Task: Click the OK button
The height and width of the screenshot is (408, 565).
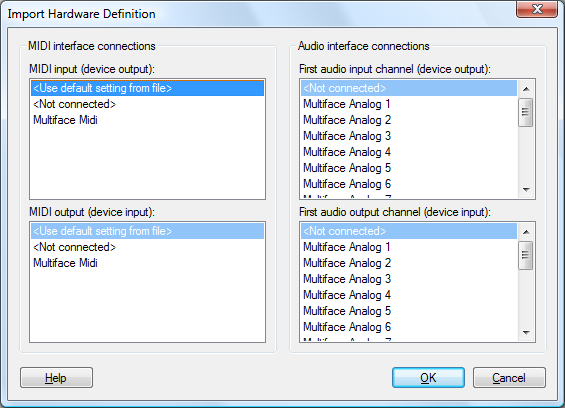Action: 428,378
